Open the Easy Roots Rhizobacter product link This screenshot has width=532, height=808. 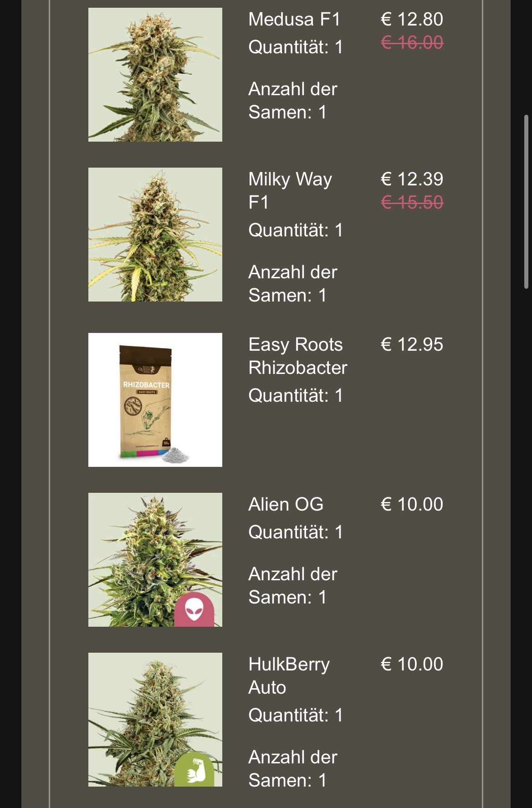(x=298, y=356)
